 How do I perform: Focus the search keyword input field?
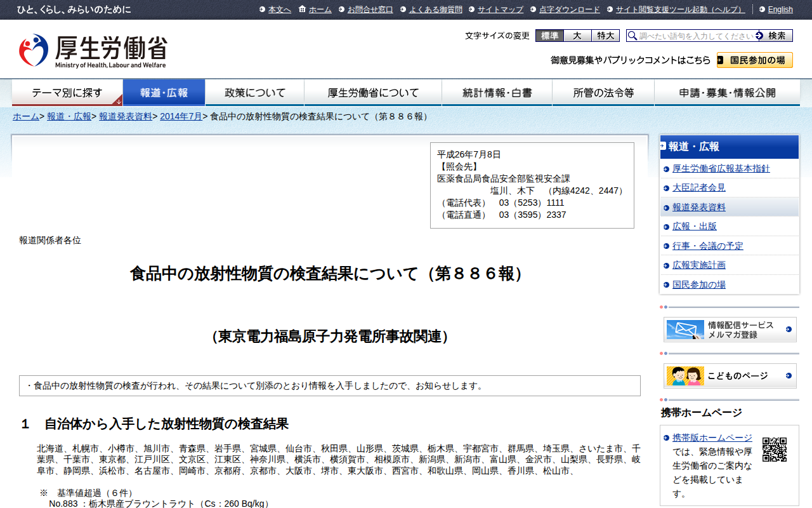pyautogui.click(x=696, y=36)
